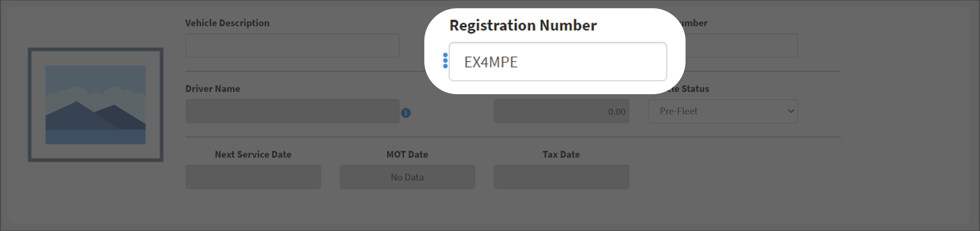This screenshot has height=231, width=980.
Task: Expand status options using the chevron arrow
Action: (x=790, y=111)
